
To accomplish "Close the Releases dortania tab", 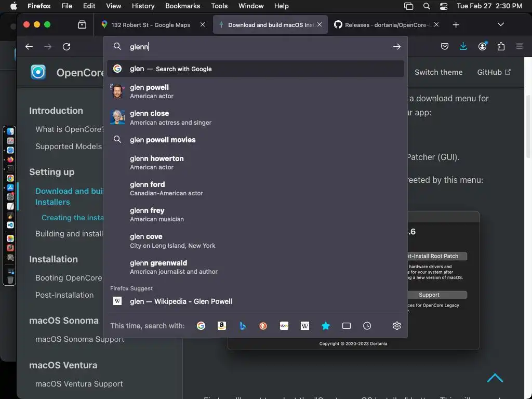I will pos(436,24).
